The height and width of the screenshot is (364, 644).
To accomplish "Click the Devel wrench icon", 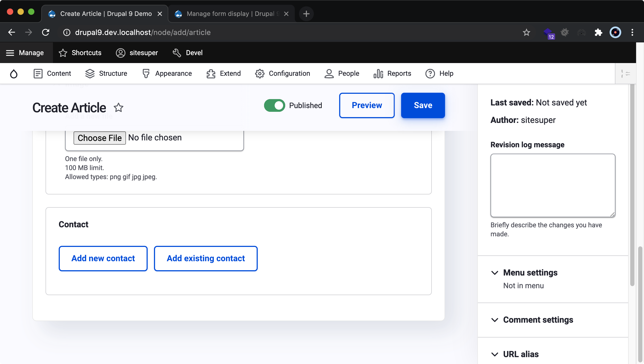I will point(176,53).
